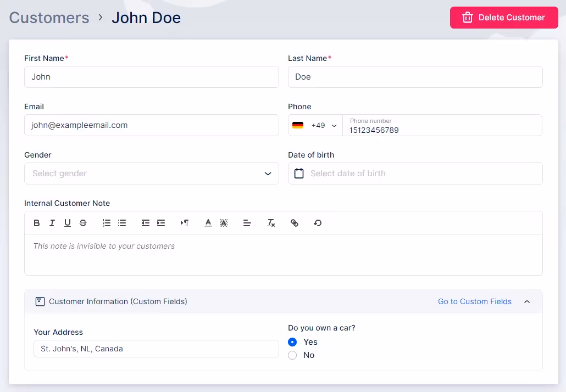The width and height of the screenshot is (566, 392).
Task: Click the John Doe breadcrumb title
Action: [146, 18]
